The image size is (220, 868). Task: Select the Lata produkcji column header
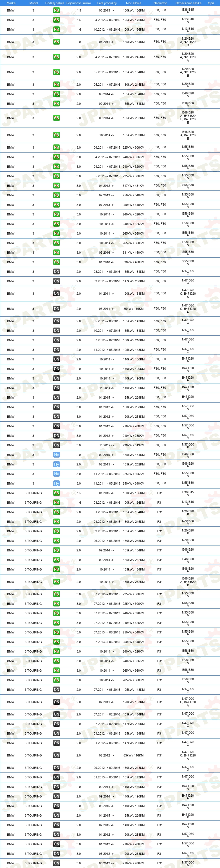point(107,3)
